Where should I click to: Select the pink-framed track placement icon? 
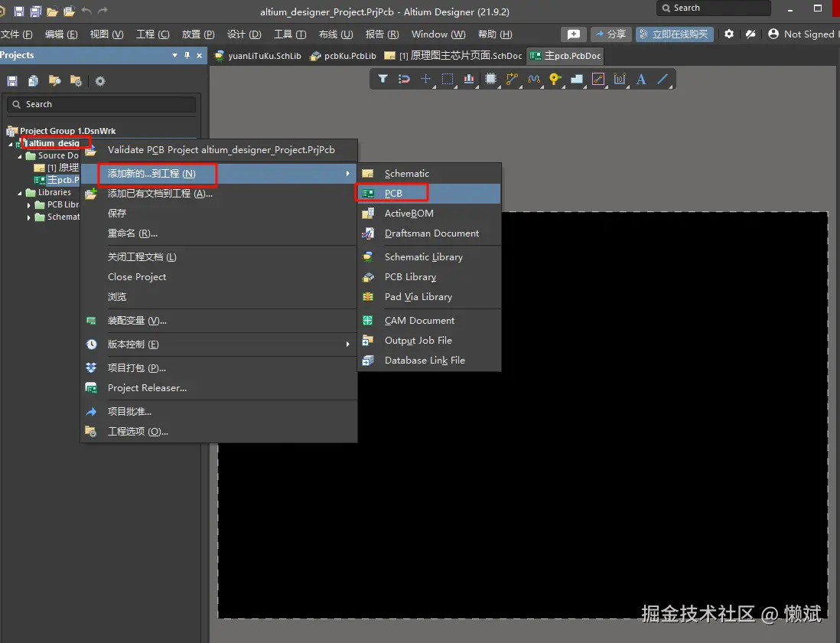597,79
